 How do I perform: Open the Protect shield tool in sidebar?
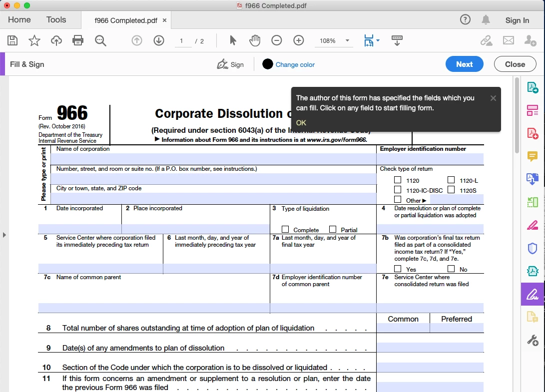[x=533, y=249]
